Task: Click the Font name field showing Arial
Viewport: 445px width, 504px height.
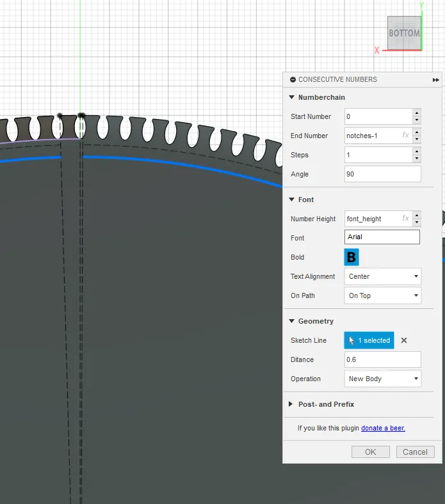Action: click(x=382, y=237)
